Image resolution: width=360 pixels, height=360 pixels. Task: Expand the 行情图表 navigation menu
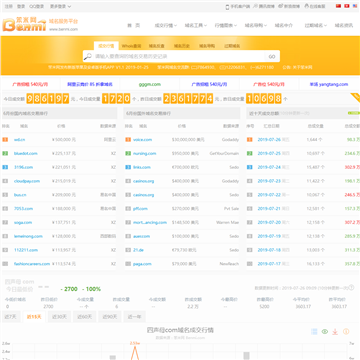226,25
